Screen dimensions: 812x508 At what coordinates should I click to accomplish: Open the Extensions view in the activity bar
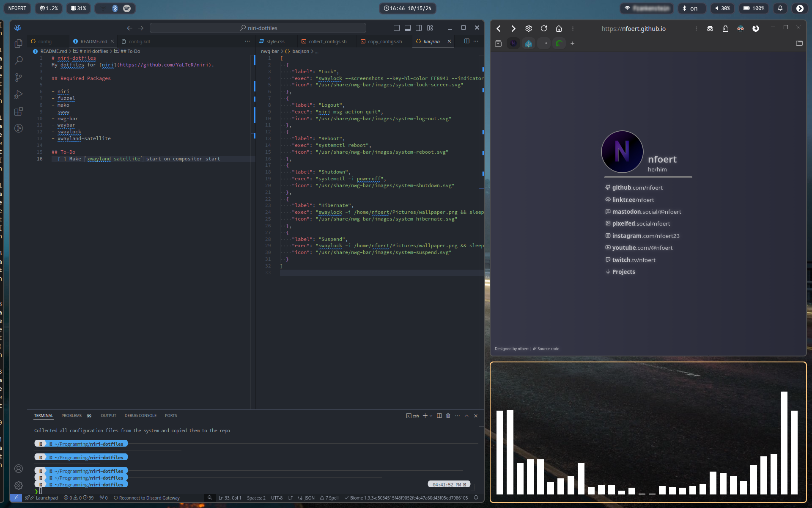19,111
